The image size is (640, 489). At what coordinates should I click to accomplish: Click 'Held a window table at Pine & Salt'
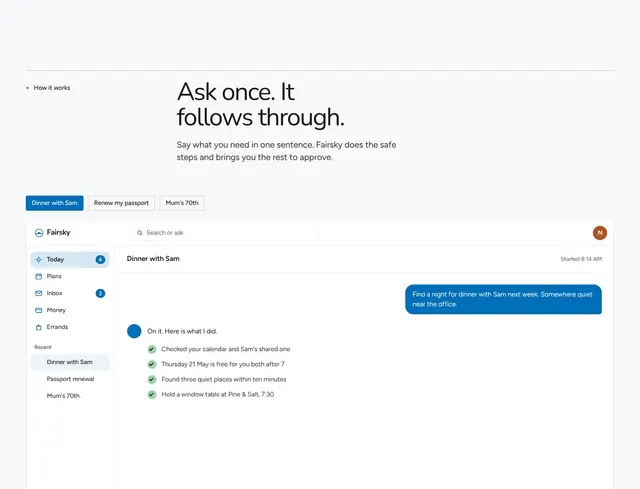[218, 394]
